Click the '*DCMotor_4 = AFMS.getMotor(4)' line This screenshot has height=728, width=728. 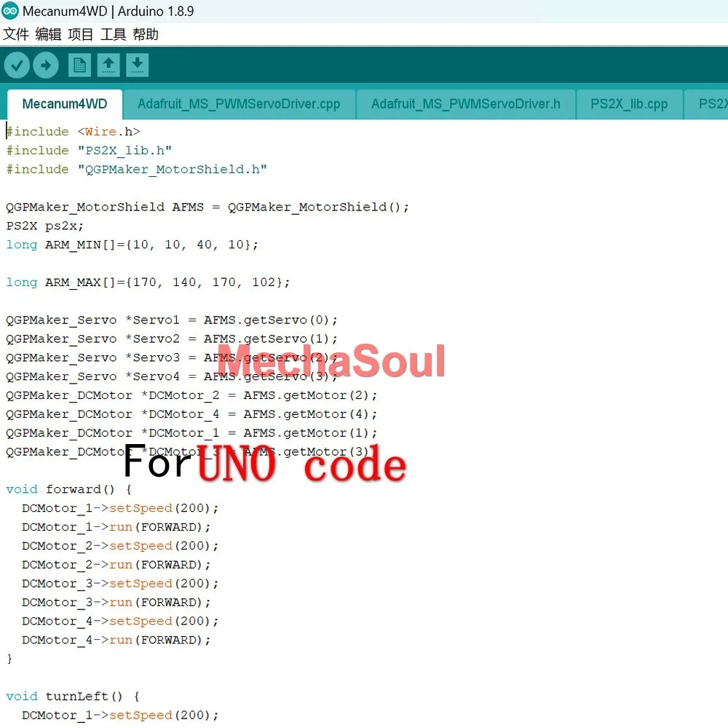191,414
